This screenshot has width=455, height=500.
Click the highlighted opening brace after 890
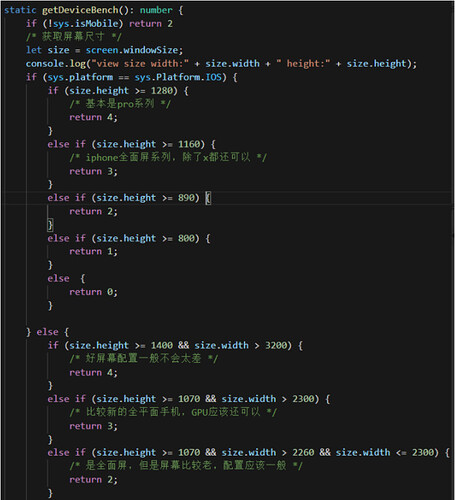208,198
